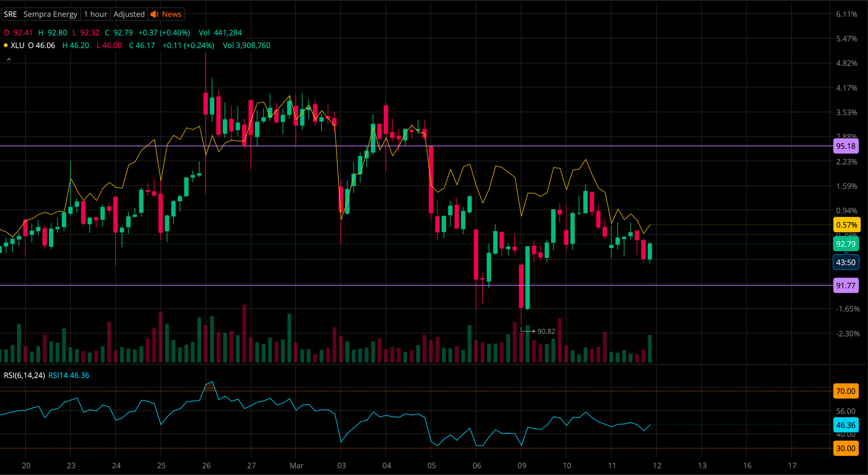
Task: Click the yellow XLU series dot
Action: click(6, 45)
